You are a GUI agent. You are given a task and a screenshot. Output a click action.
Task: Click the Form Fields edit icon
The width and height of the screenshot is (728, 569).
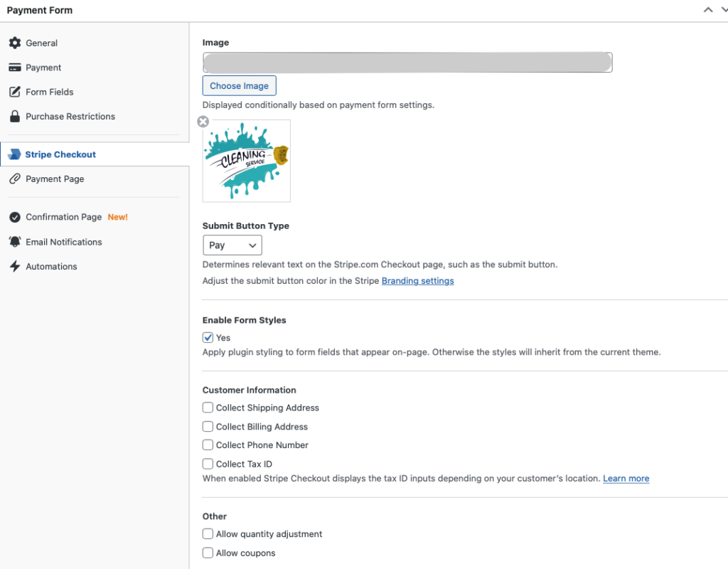click(x=14, y=92)
